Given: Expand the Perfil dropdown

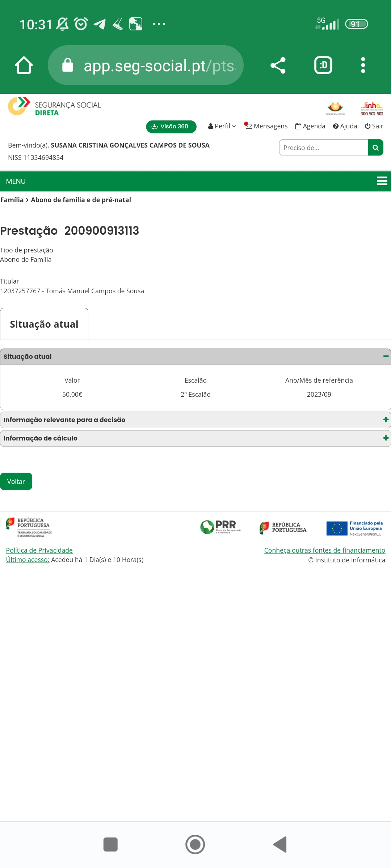Looking at the screenshot, I should pyautogui.click(x=222, y=126).
